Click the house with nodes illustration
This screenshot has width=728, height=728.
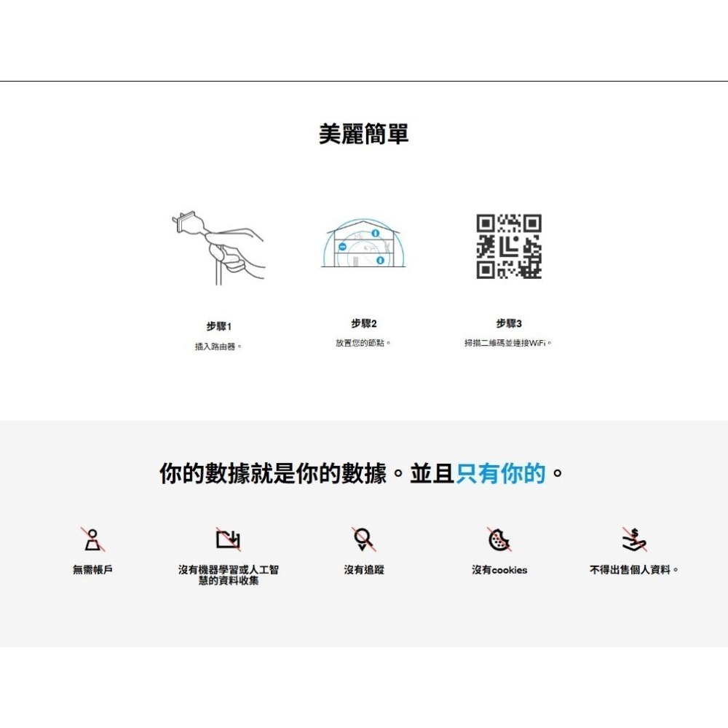[364, 244]
